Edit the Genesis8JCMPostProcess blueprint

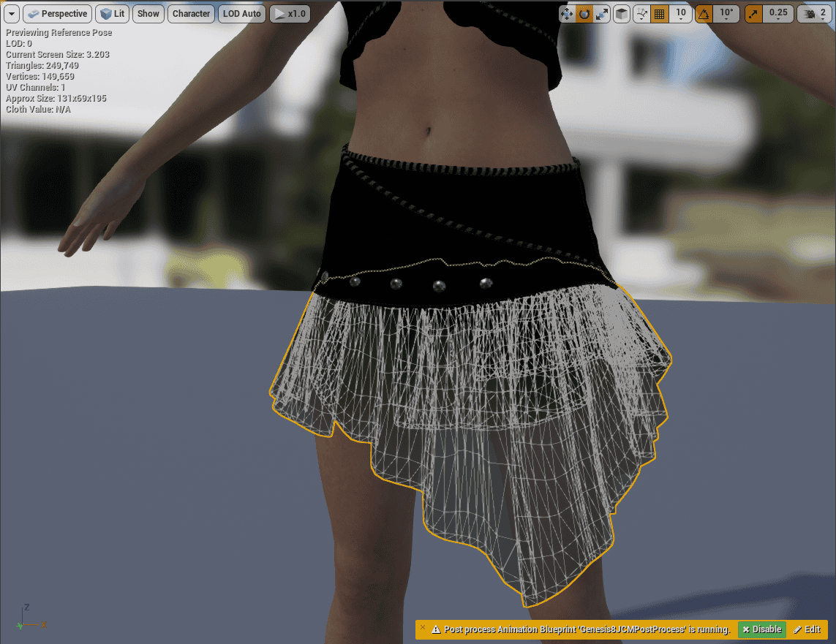pyautogui.click(x=807, y=629)
